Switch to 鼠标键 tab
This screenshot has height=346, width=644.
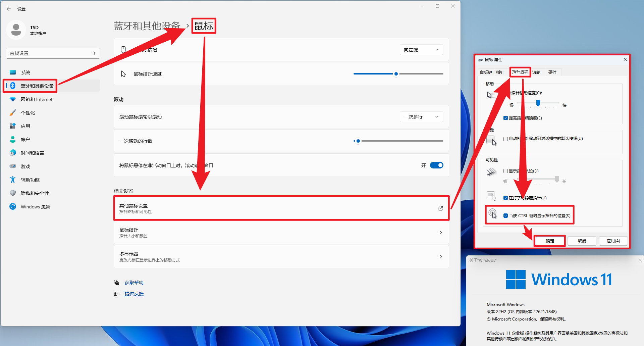486,72
